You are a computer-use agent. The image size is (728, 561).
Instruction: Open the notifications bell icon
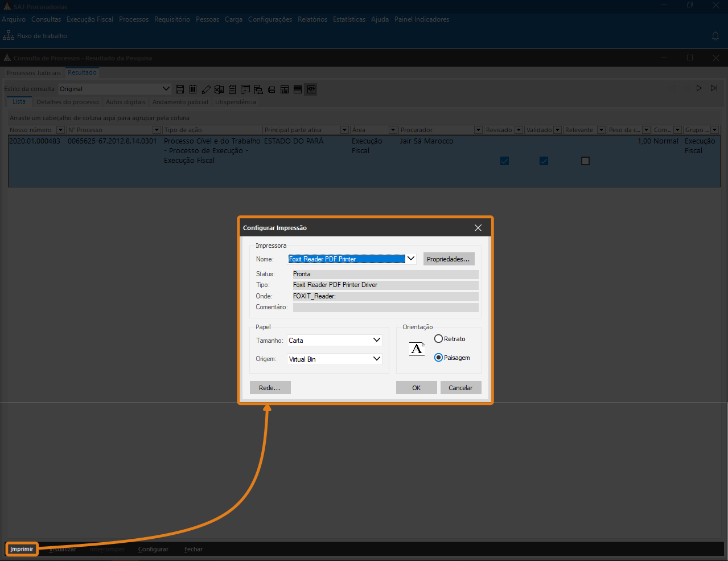(x=715, y=36)
